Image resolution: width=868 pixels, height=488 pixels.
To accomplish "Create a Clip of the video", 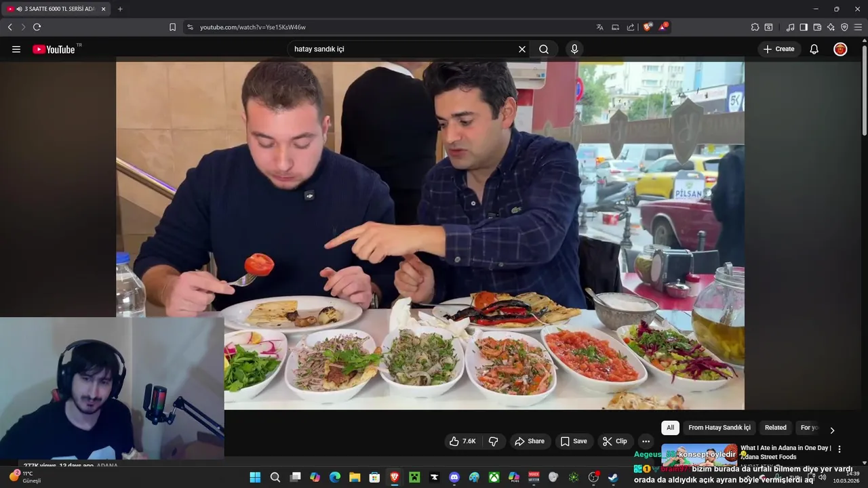I will [614, 441].
